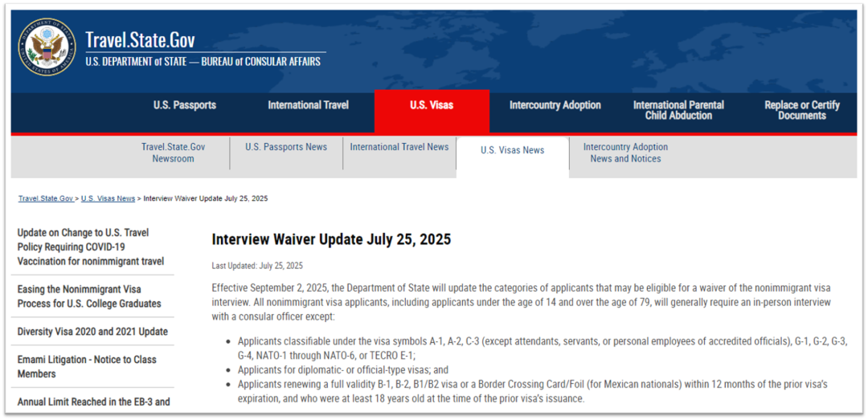Select the U.S. Visas News tab
The height and width of the screenshot is (420, 868).
512,150
